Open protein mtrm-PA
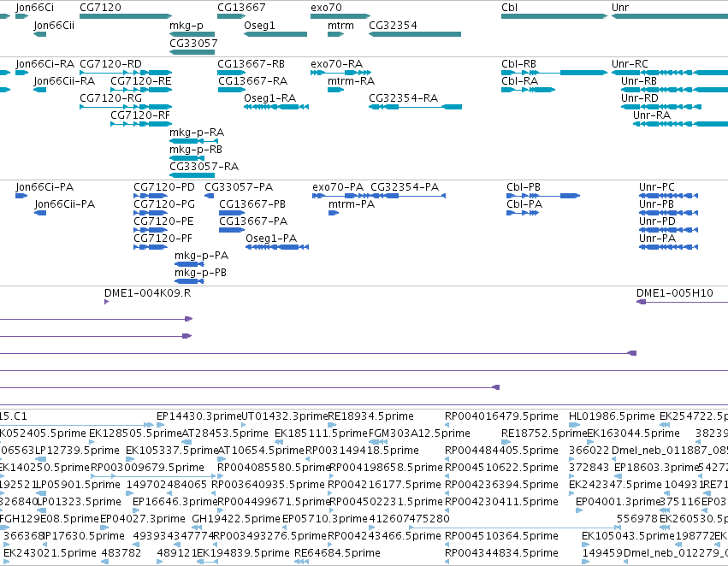 click(x=352, y=204)
